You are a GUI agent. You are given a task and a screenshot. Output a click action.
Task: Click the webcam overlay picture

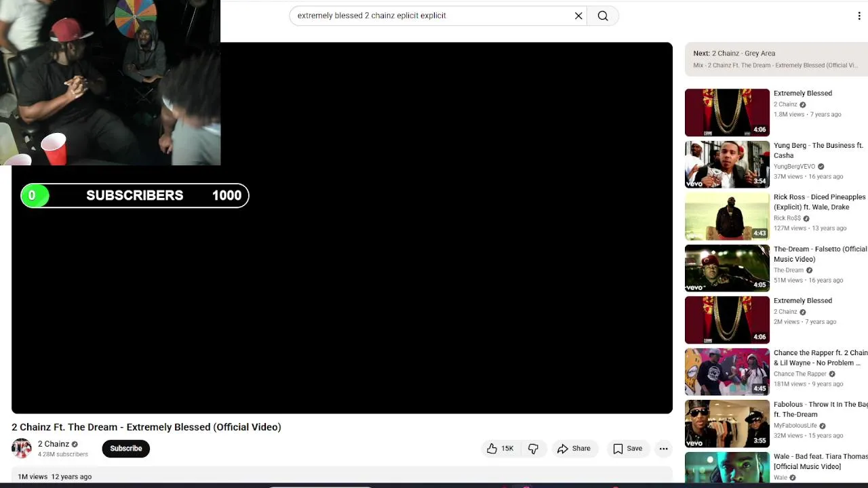[110, 83]
